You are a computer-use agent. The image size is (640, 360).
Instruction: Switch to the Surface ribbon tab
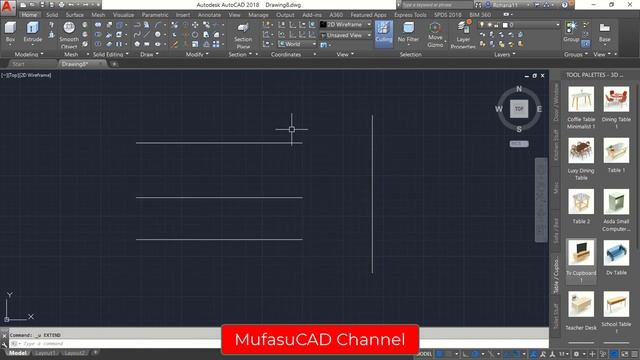(x=75, y=15)
